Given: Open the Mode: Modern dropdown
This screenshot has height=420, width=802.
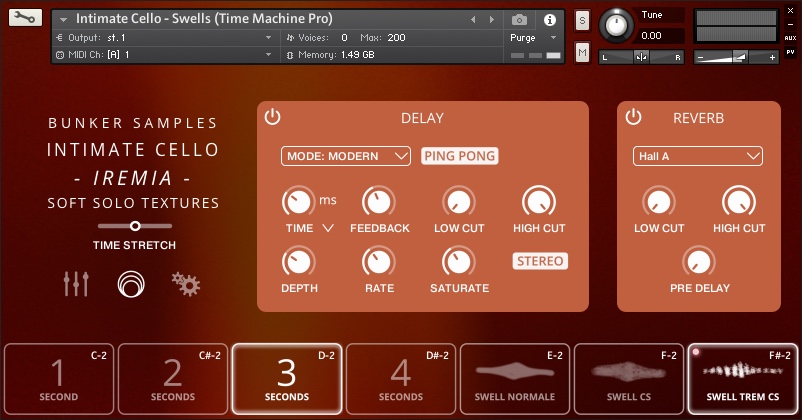Looking at the screenshot, I should coord(345,156).
